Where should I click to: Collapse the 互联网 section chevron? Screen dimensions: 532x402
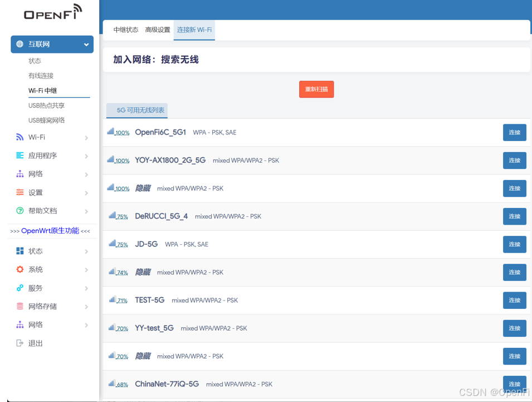tap(86, 43)
